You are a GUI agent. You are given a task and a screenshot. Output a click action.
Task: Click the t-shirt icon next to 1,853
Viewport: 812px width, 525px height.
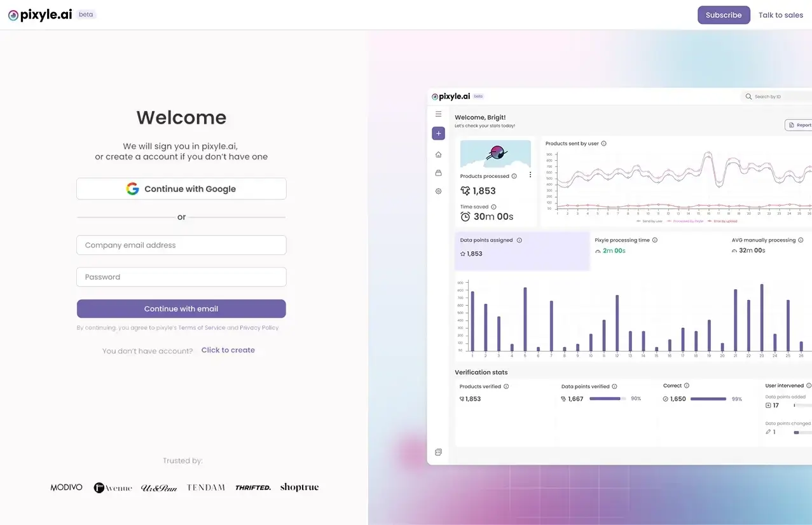(465, 191)
